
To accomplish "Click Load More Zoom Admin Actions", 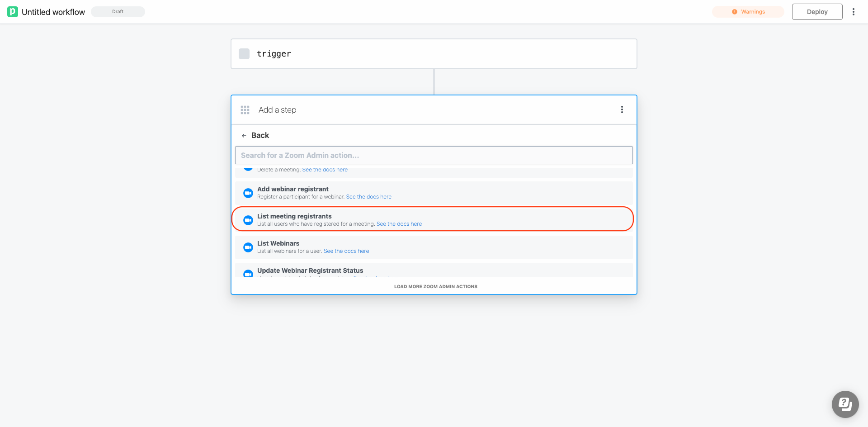I will [x=435, y=286].
